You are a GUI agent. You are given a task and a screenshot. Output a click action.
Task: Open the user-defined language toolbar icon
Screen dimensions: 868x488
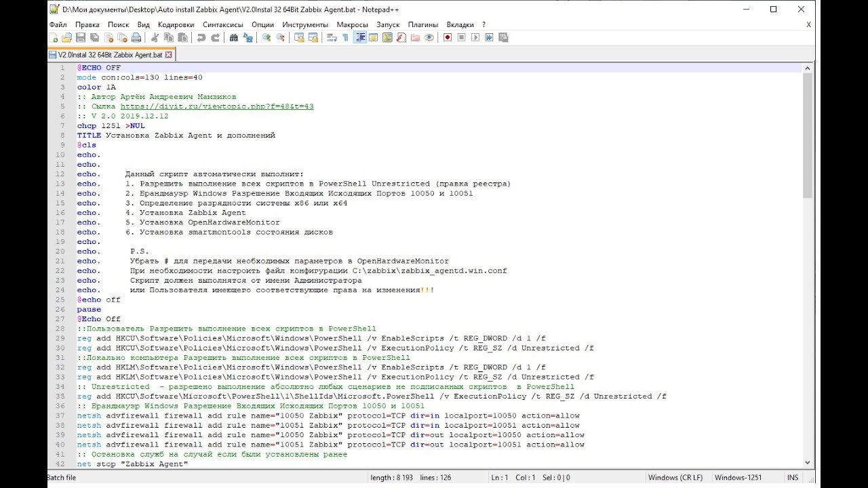click(x=373, y=38)
